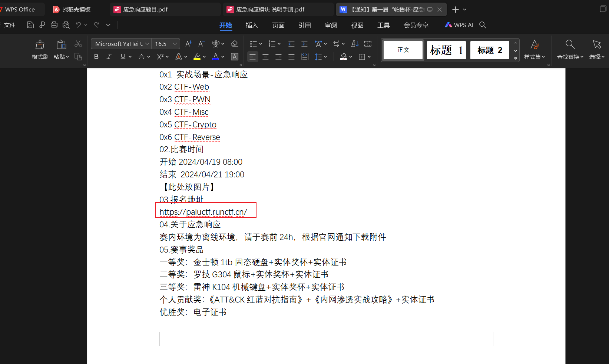This screenshot has height=364, width=609.
Task: Click the Decrease indent icon
Action: click(x=291, y=44)
